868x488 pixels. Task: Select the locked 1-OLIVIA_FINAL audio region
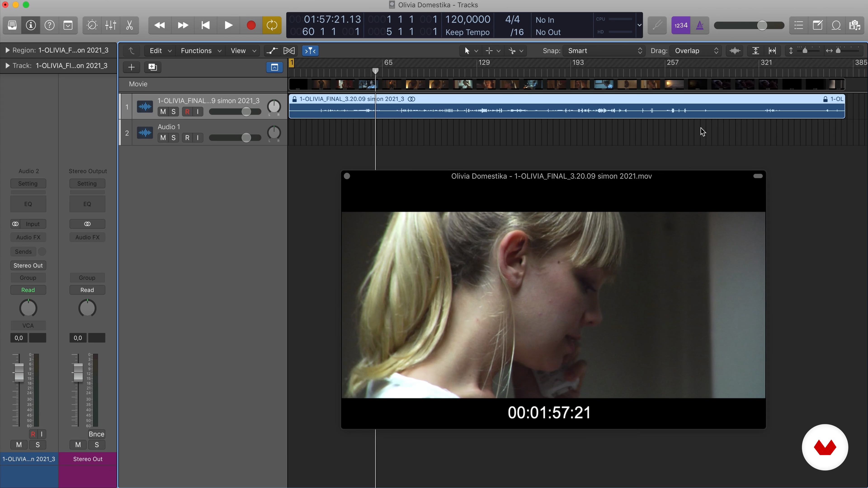pos(567,106)
